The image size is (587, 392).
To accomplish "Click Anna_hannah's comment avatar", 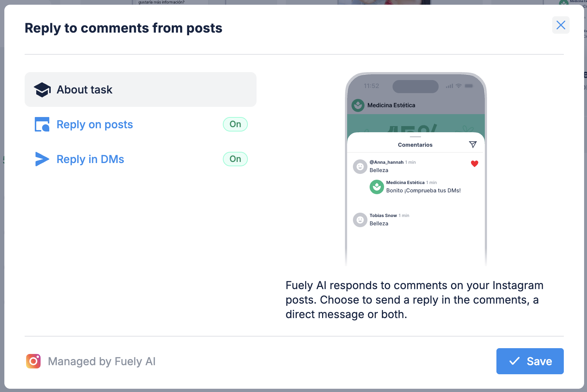I will coord(360,167).
